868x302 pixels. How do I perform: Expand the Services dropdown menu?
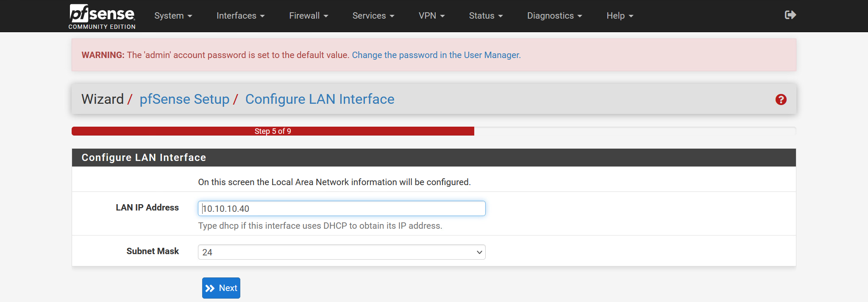pyautogui.click(x=373, y=16)
